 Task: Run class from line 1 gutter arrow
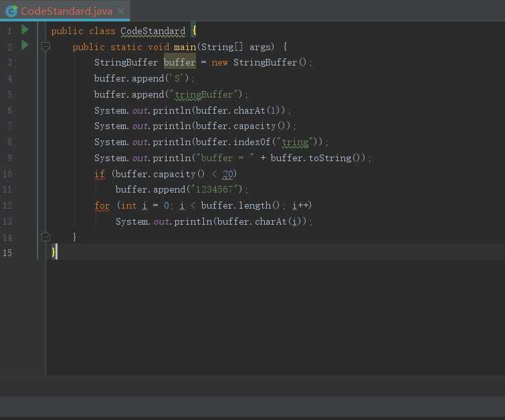[x=25, y=29]
